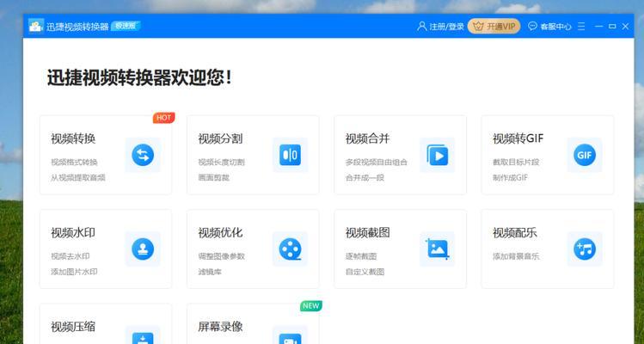Click the 从视频提取音频 description text
This screenshot has height=344, width=644.
[78, 177]
